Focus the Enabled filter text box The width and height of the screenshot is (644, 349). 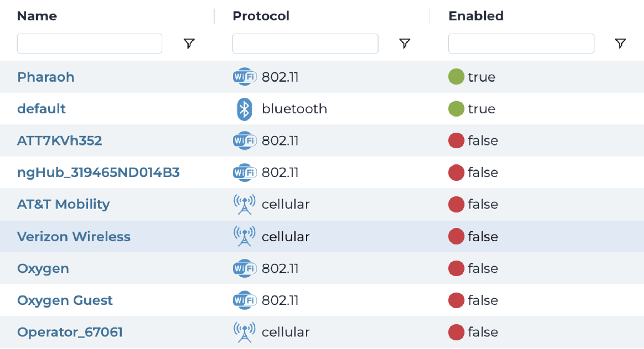[x=521, y=43]
